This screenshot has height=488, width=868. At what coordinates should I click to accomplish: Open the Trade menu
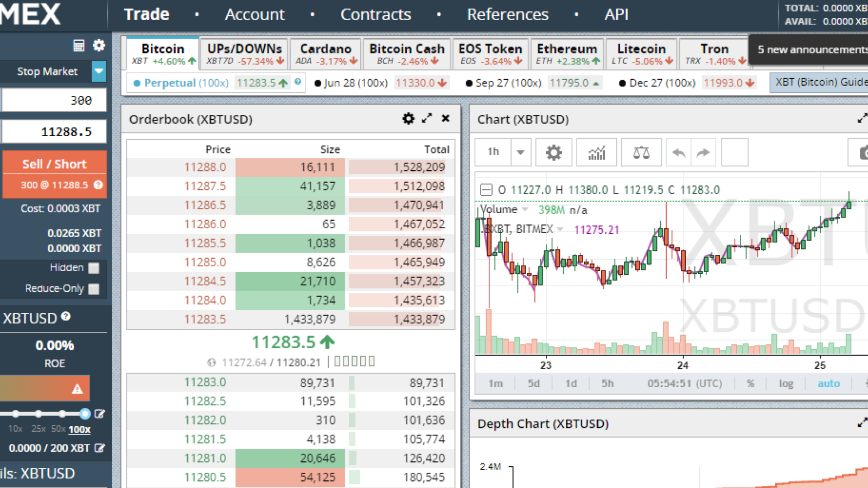[x=147, y=15]
